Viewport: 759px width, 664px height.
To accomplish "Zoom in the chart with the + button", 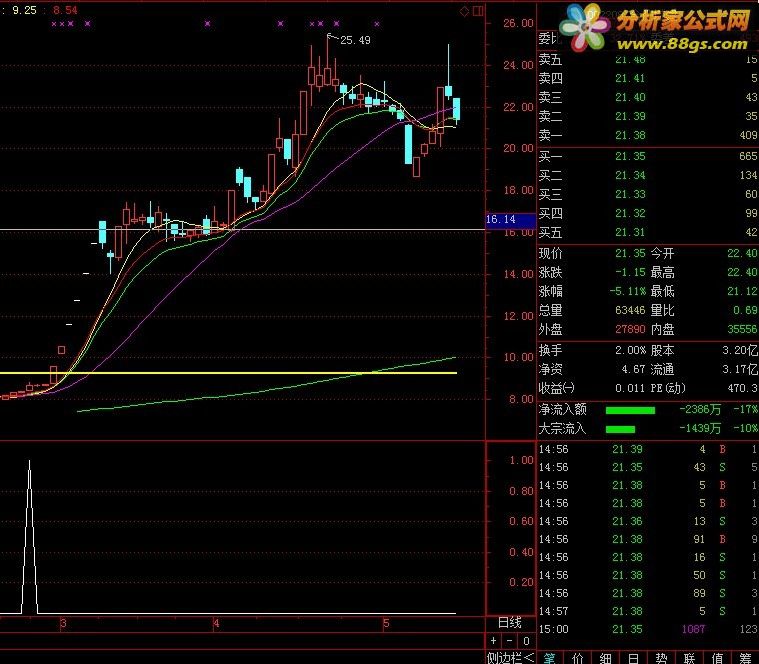I will (493, 641).
